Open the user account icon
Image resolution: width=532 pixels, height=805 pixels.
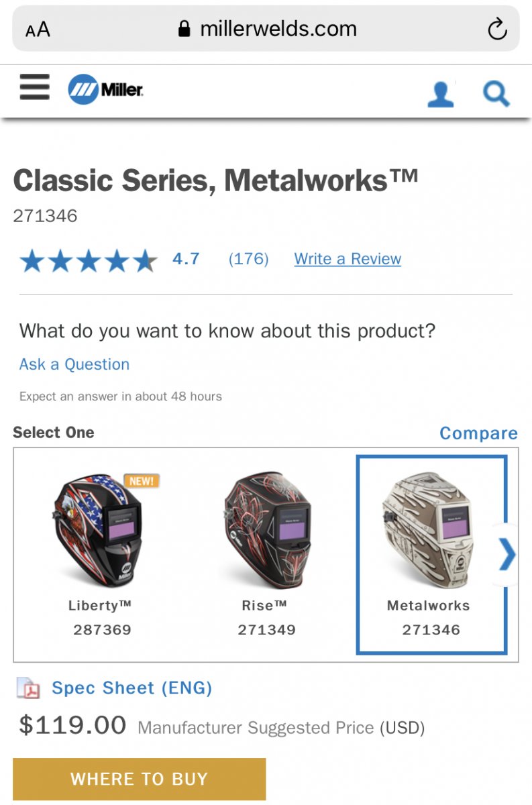pyautogui.click(x=441, y=95)
